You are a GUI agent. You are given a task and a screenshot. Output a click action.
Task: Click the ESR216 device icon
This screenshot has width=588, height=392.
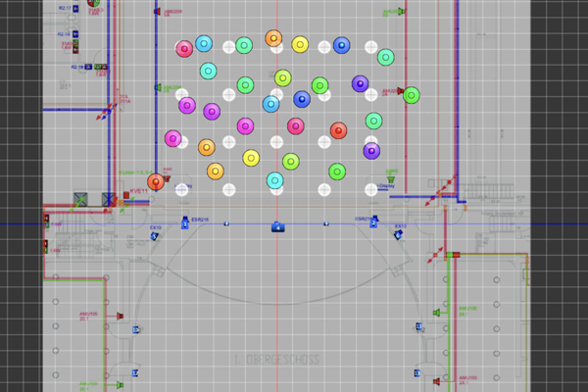pos(185,221)
